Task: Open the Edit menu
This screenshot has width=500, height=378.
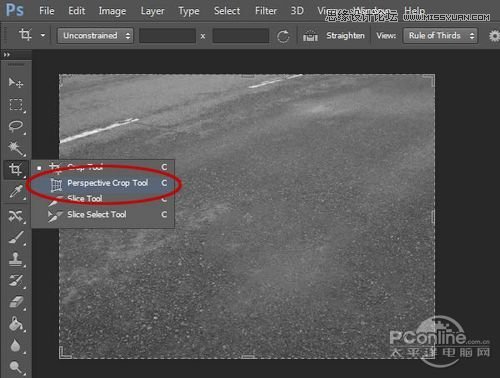Action: (x=77, y=11)
